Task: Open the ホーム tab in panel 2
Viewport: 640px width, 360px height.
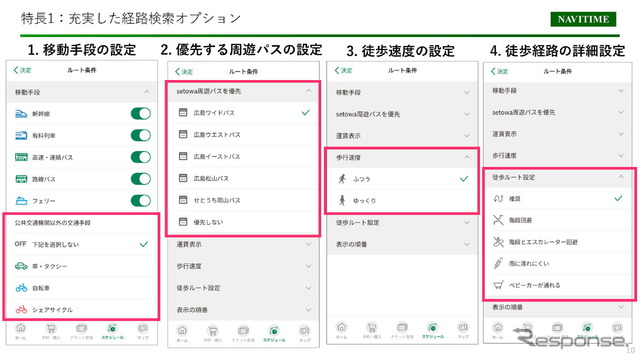Action: [x=182, y=333]
